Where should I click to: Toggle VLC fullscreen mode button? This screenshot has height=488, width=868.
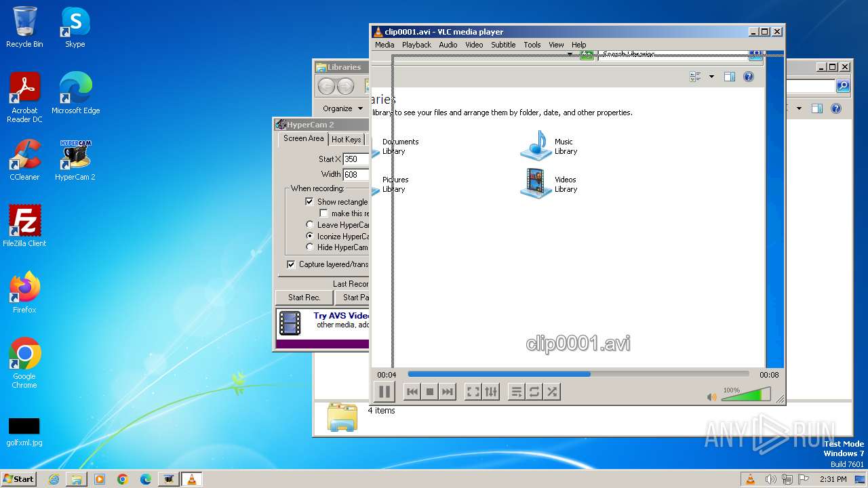click(x=473, y=392)
